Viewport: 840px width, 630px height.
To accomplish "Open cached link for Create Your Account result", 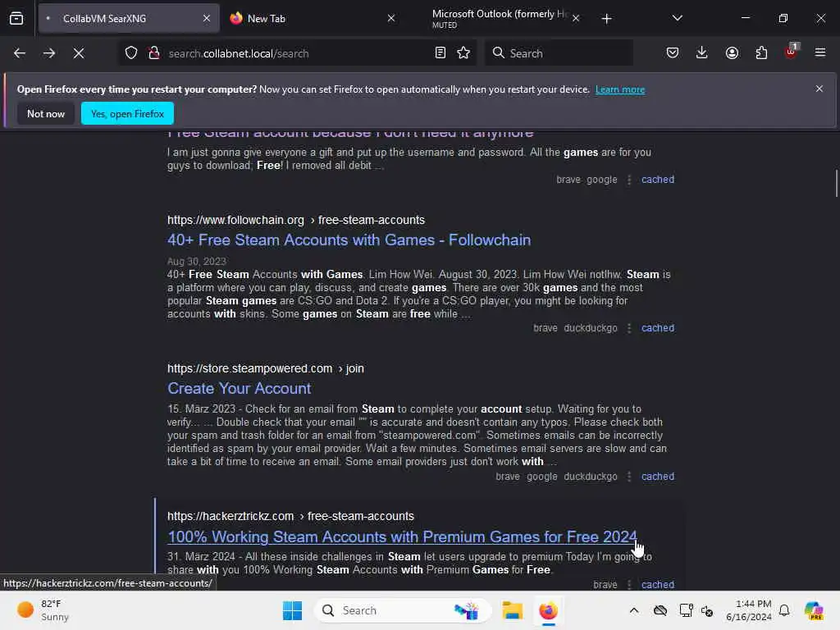I will pyautogui.click(x=658, y=477).
